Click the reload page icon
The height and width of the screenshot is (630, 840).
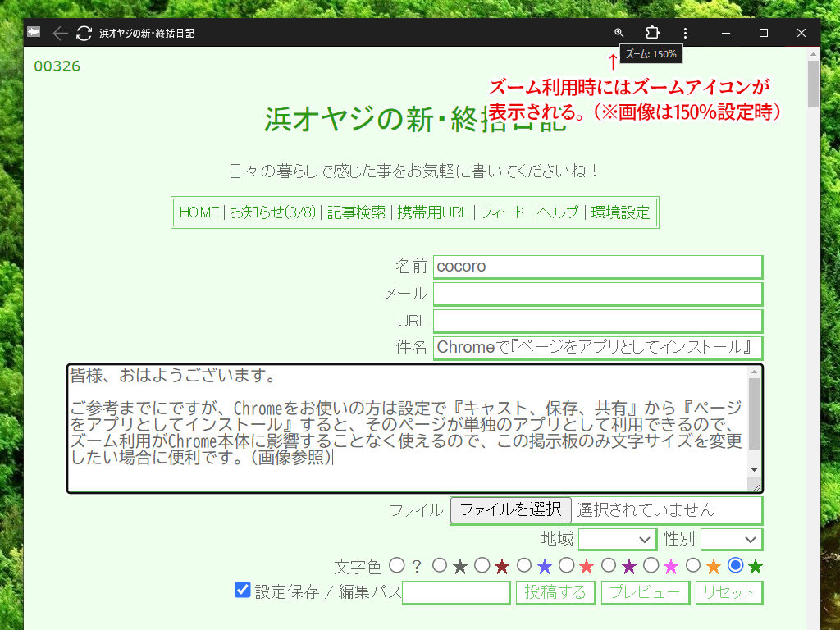(84, 34)
